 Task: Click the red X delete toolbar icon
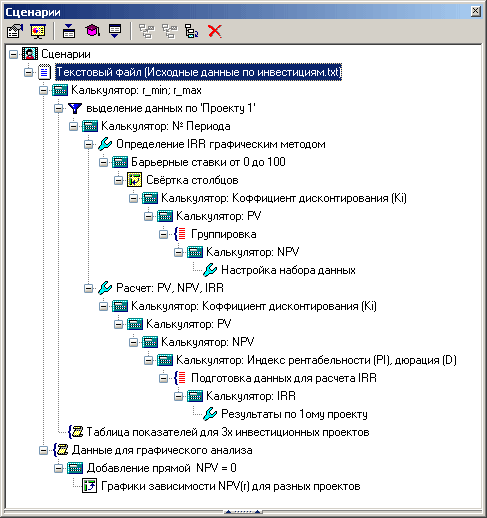point(214,31)
